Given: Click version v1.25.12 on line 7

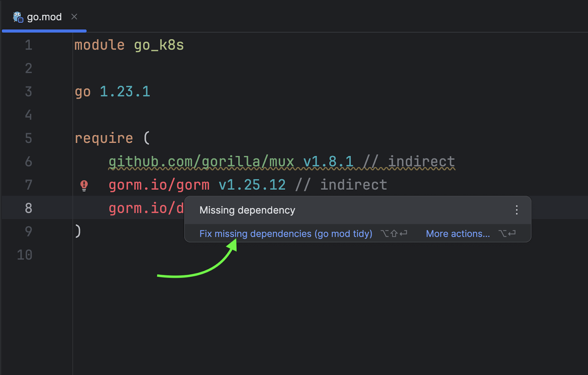Looking at the screenshot, I should point(252,185).
